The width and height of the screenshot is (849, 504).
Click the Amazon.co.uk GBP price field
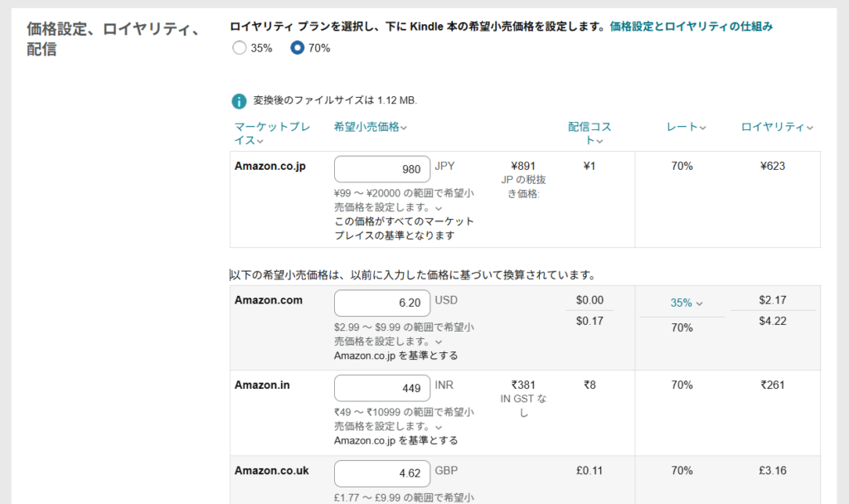382,474
